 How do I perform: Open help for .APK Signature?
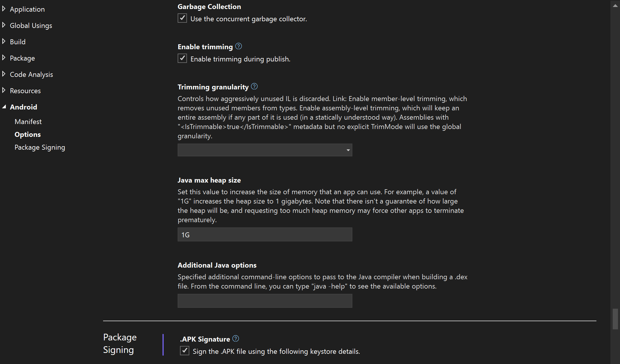pyautogui.click(x=236, y=339)
